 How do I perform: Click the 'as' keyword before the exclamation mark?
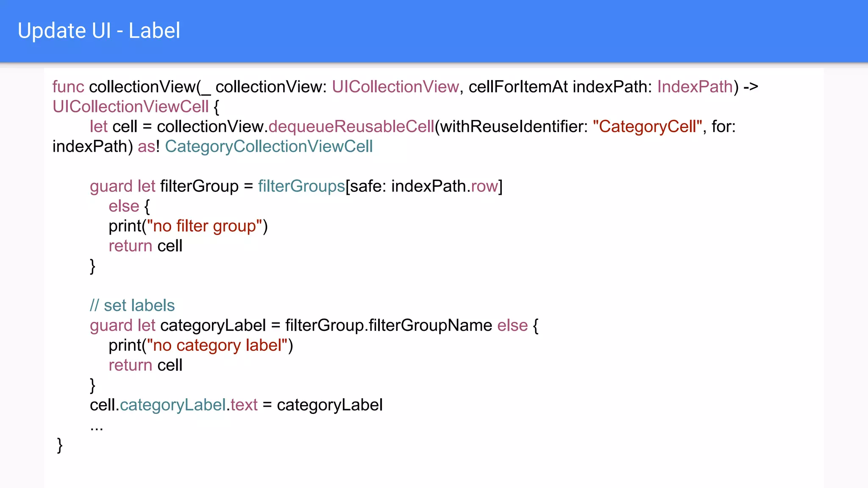(x=147, y=147)
